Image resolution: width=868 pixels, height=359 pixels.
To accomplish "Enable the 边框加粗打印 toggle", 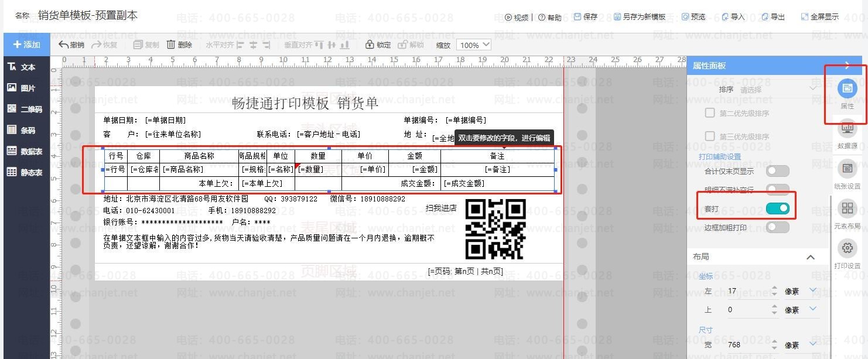I will point(777,227).
